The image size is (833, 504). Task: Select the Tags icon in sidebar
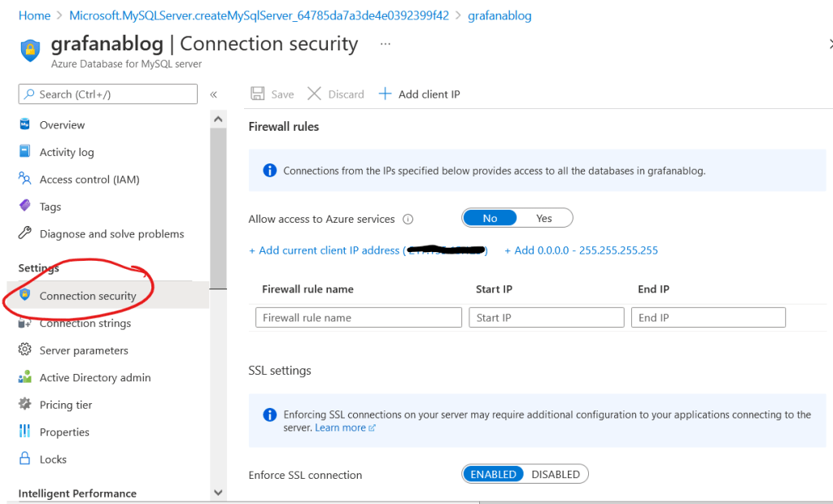[x=24, y=206]
